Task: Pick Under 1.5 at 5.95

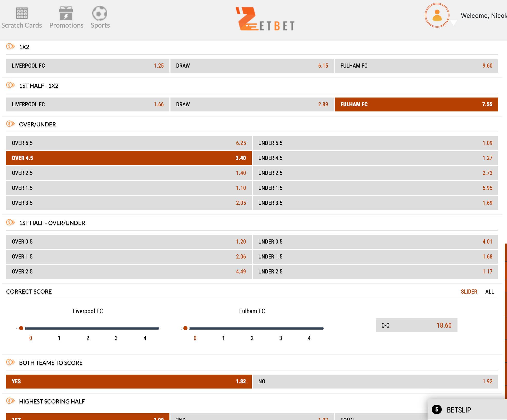Action: click(x=375, y=188)
